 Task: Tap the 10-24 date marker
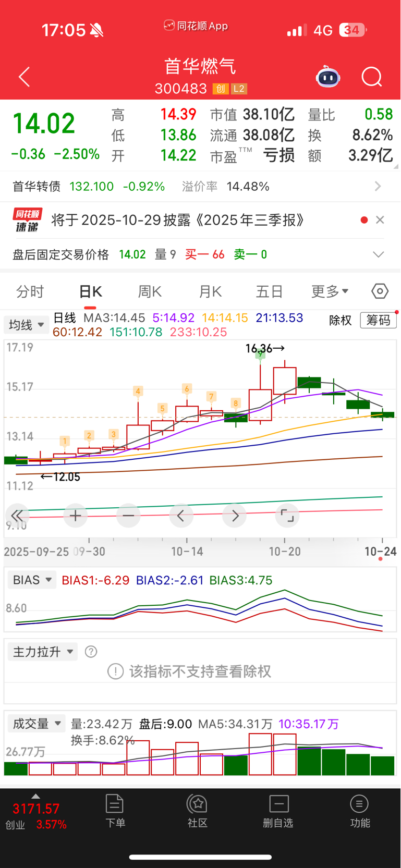point(381,551)
